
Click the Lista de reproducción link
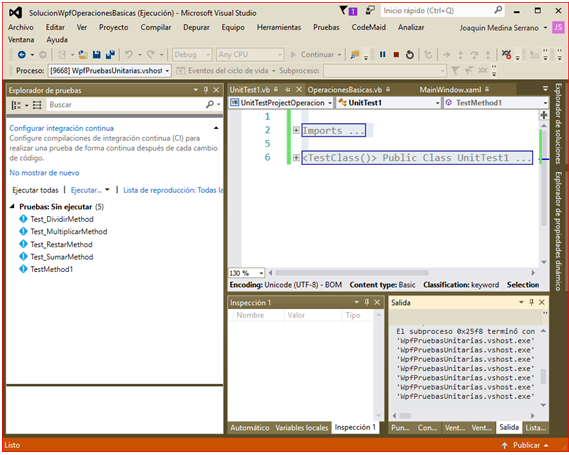coord(173,190)
